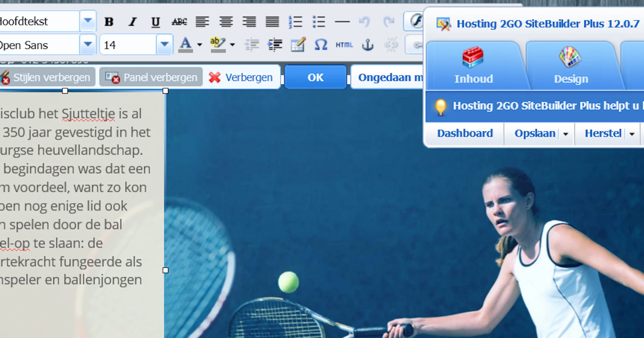The width and height of the screenshot is (644, 338).
Task: Click Hosting 2GO SiteBuilder Plus 12.0.7 title
Action: pos(548,24)
